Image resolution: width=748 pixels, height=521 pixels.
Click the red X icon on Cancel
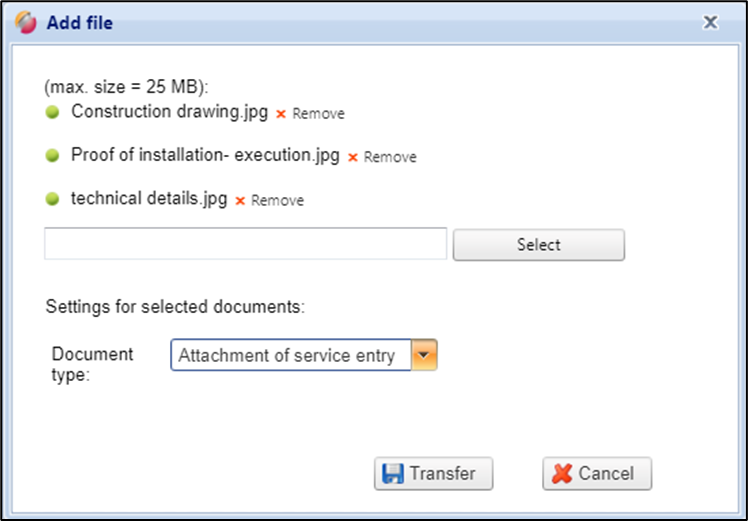pos(562,474)
